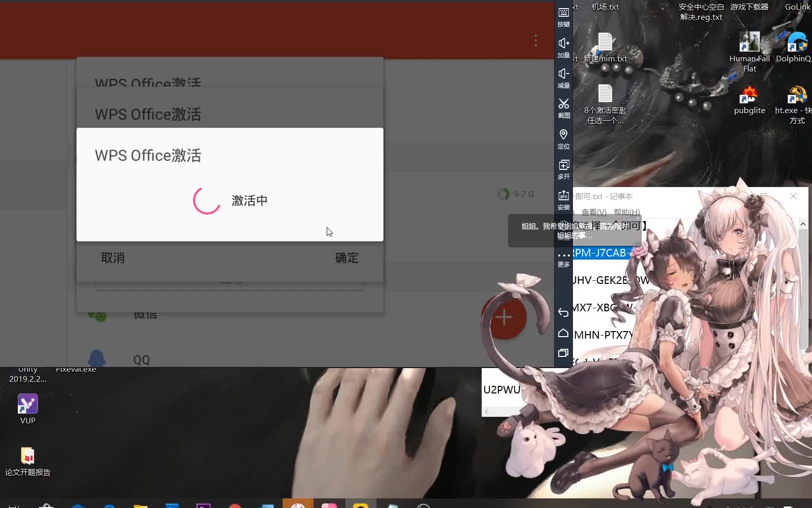Click the volume down (减量) sidebar icon

[564, 79]
